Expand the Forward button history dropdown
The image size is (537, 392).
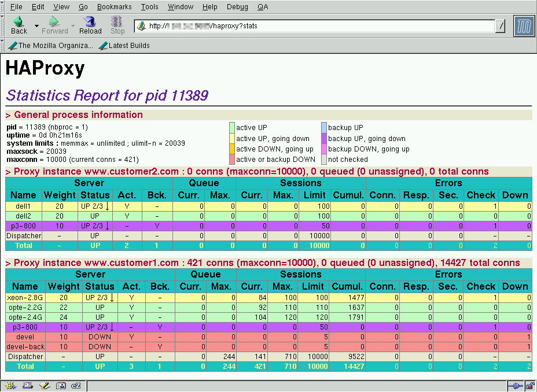tap(73, 26)
